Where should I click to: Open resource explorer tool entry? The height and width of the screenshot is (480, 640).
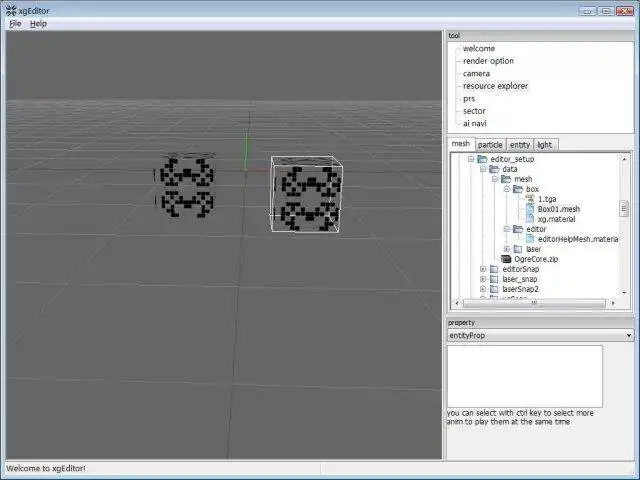[x=496, y=86]
